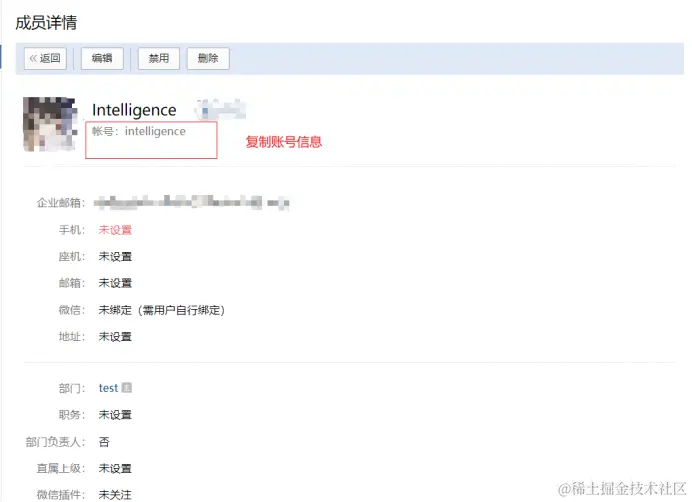Click the 未关注 value for 微信插件
The image size is (692, 502).
115,495
